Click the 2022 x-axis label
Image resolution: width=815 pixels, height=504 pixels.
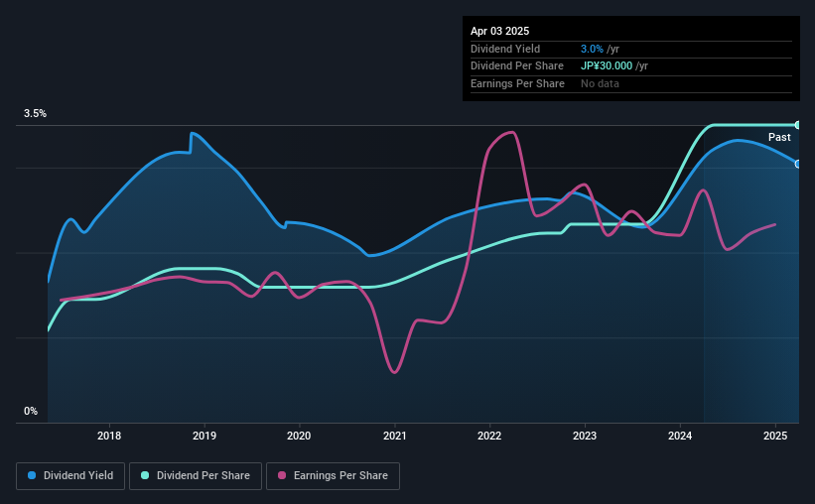click(489, 436)
